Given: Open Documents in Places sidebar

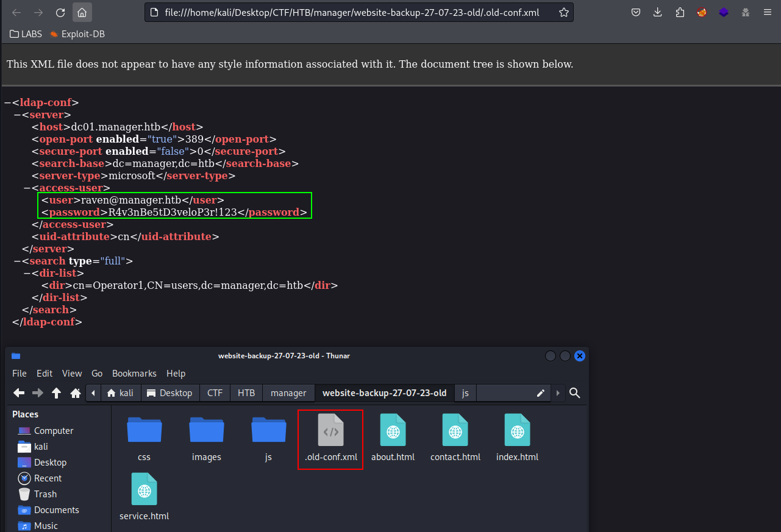Looking at the screenshot, I should click(x=49, y=510).
